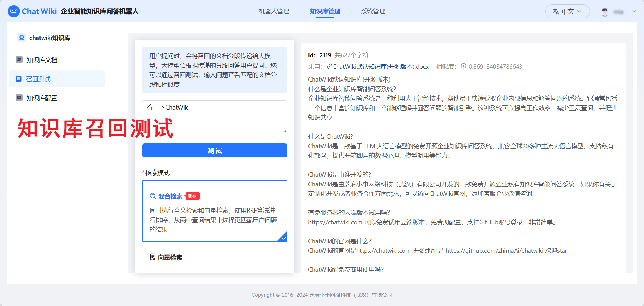Switch to the 知识库管理 tab
Screen dimensions: 644x306
[325, 11]
